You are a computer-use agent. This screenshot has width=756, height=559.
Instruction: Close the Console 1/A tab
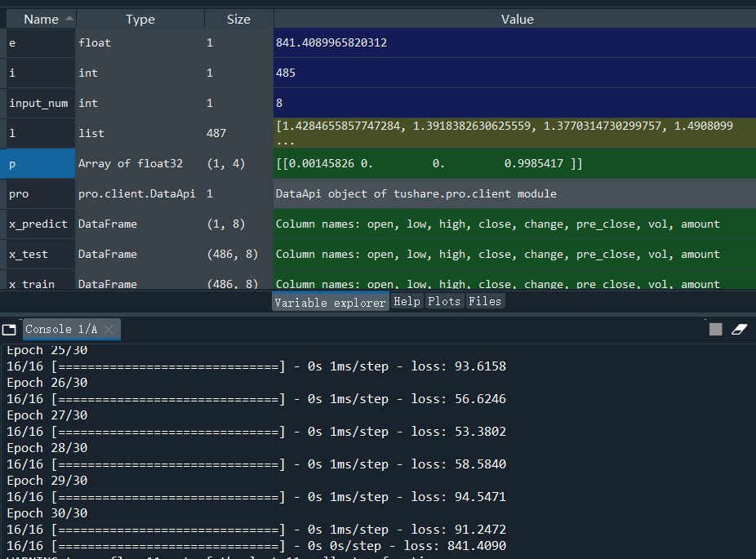pos(109,329)
